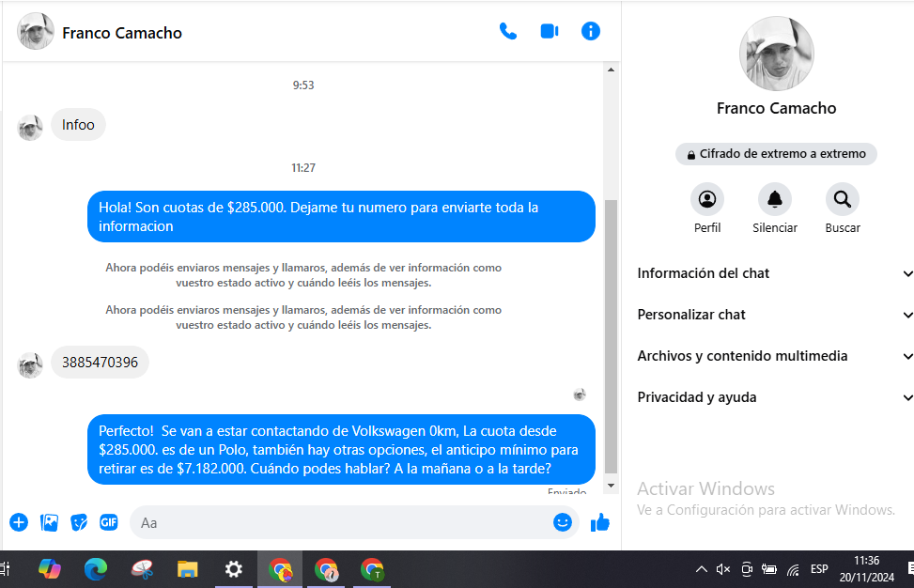Expand Privacidad y ayuda section
Screen dimensions: 914x588
click(774, 397)
